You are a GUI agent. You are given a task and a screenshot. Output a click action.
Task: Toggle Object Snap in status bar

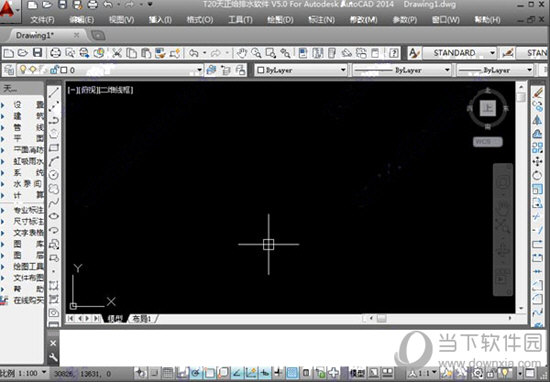click(209, 373)
